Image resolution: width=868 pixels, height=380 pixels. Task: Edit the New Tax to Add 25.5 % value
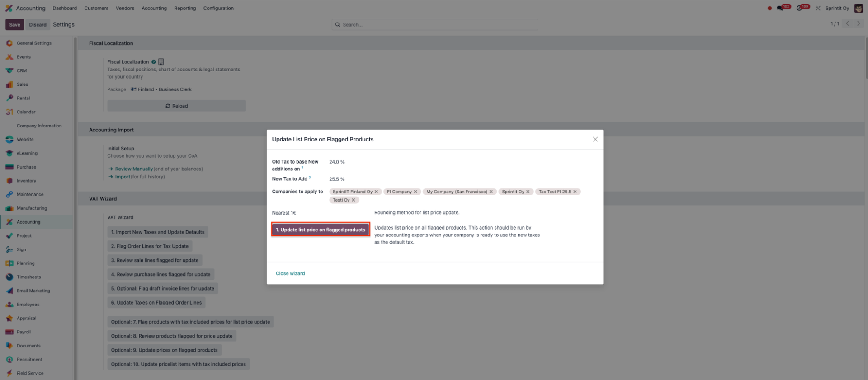pos(337,179)
